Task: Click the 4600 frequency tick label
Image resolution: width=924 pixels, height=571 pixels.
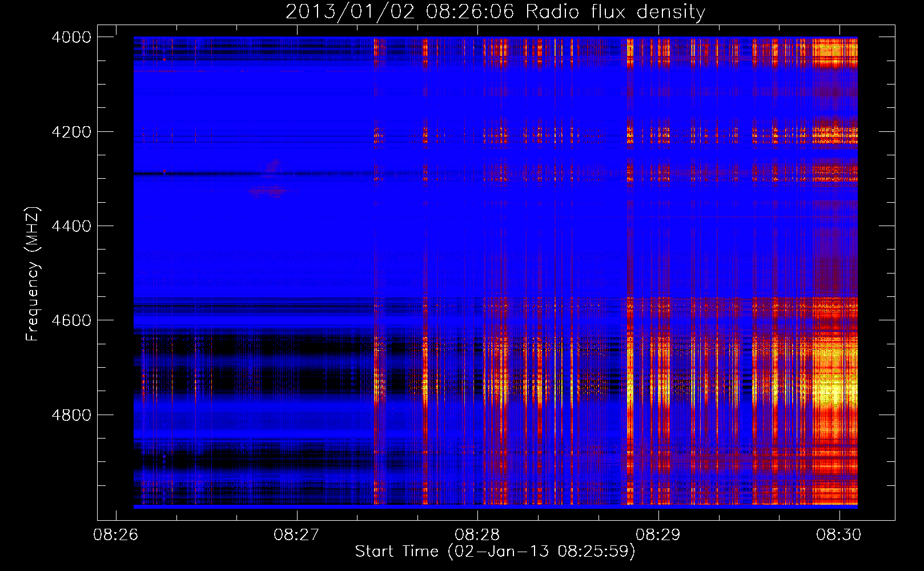Action: [x=71, y=320]
